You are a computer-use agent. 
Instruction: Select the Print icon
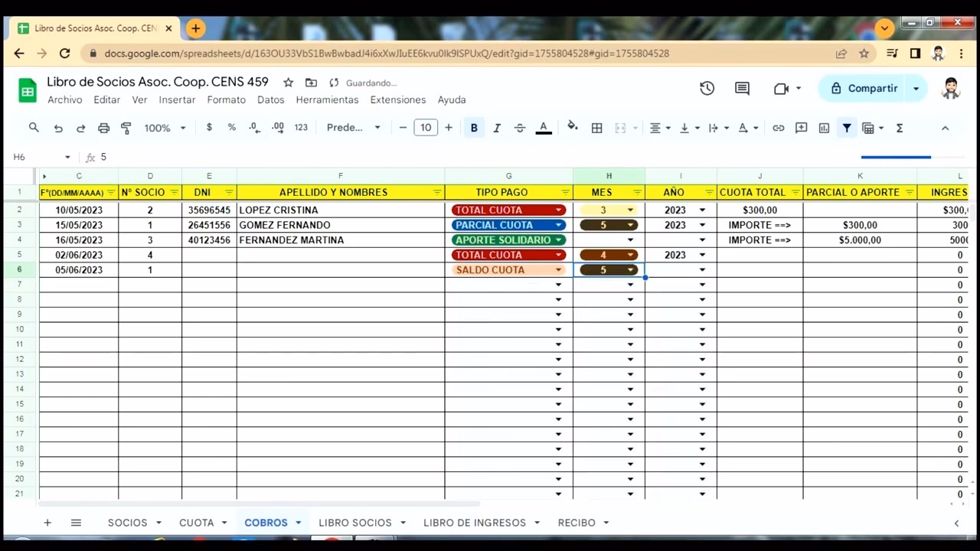(103, 127)
